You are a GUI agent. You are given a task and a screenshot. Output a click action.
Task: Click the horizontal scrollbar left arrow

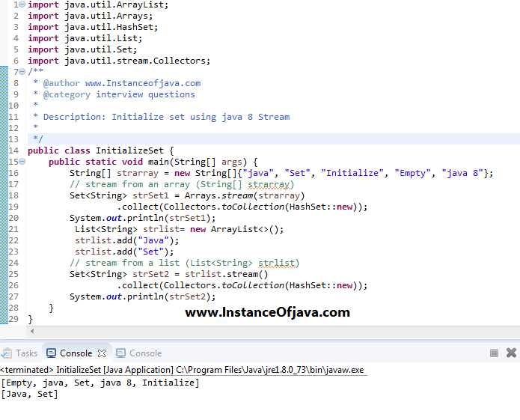32,331
